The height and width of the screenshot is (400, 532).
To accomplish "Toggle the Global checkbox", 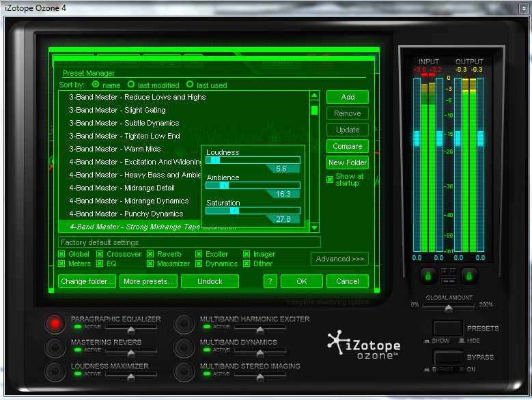I will click(x=61, y=254).
